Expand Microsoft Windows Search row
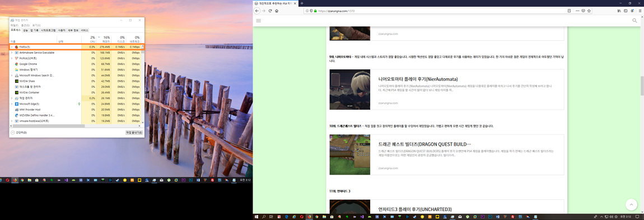Screen dimensions: 644x220 click(x=12, y=76)
